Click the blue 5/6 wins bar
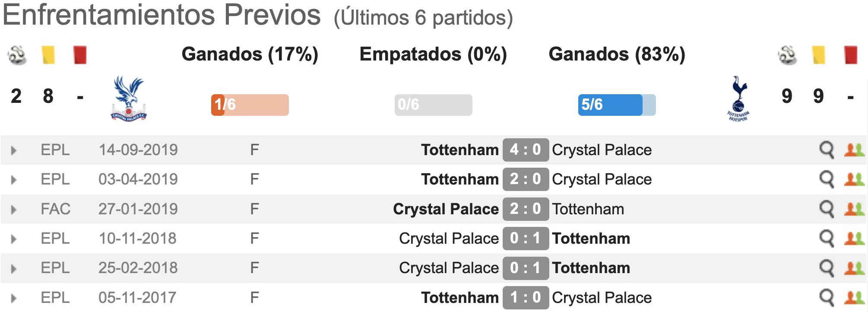The image size is (868, 312). (x=617, y=105)
